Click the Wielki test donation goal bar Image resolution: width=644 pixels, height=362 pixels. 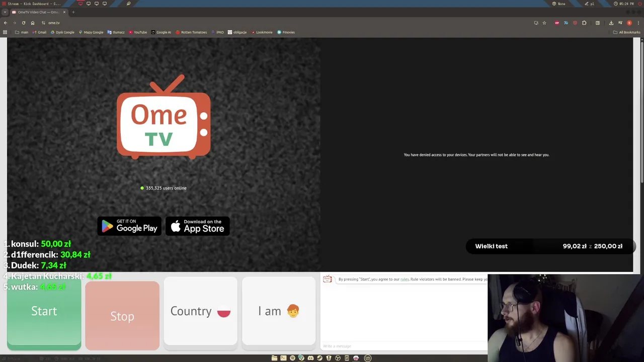pos(550,246)
